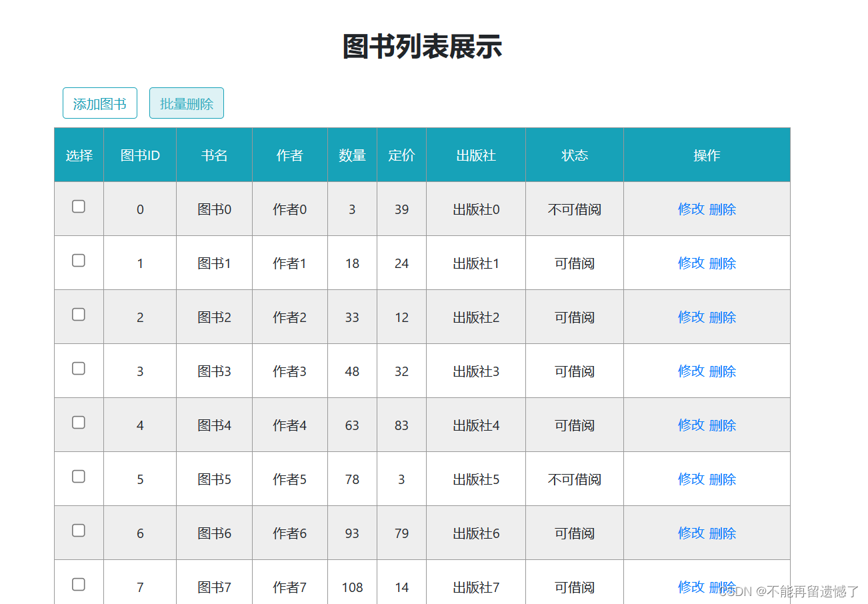This screenshot has width=868, height=604.
Task: Click the 修改 link for 图书5
Action: (691, 479)
